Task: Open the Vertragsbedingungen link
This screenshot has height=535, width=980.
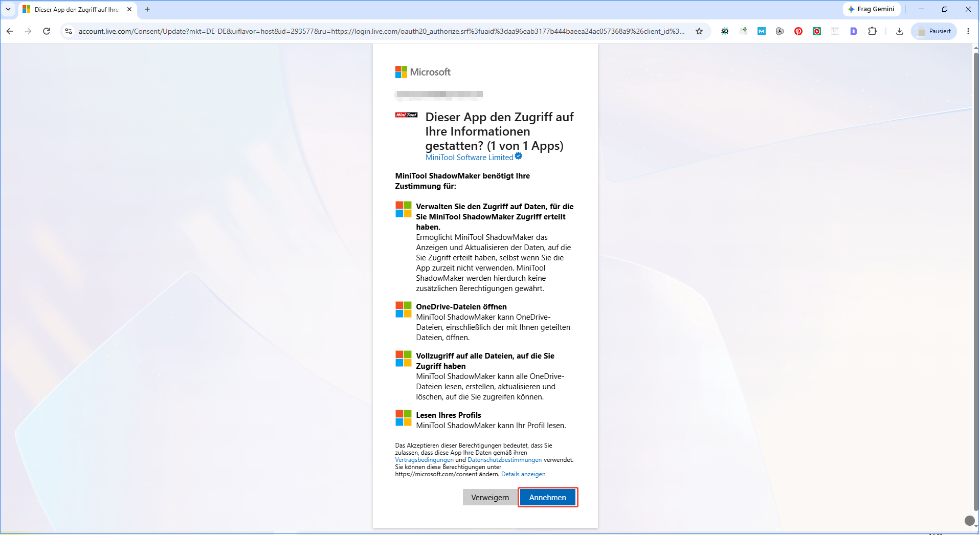Action: click(x=424, y=460)
